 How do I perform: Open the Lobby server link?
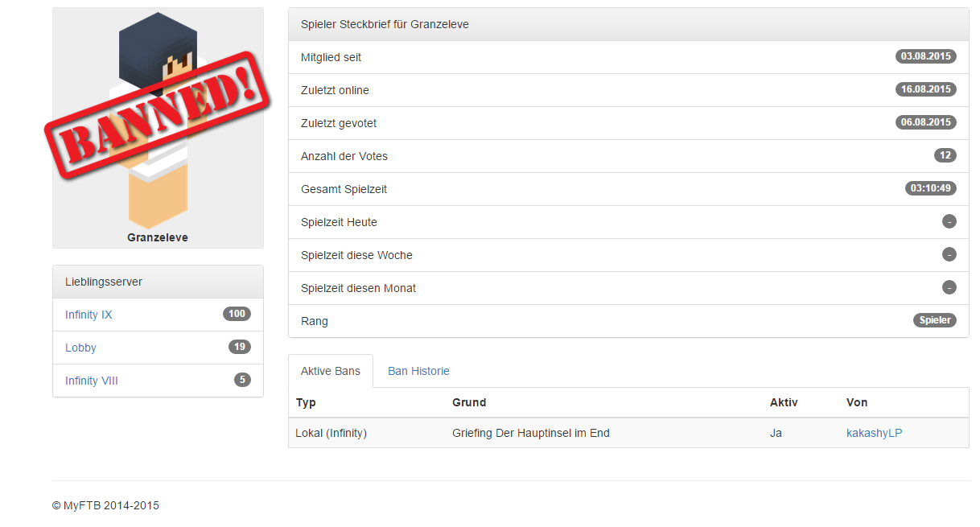(80, 348)
